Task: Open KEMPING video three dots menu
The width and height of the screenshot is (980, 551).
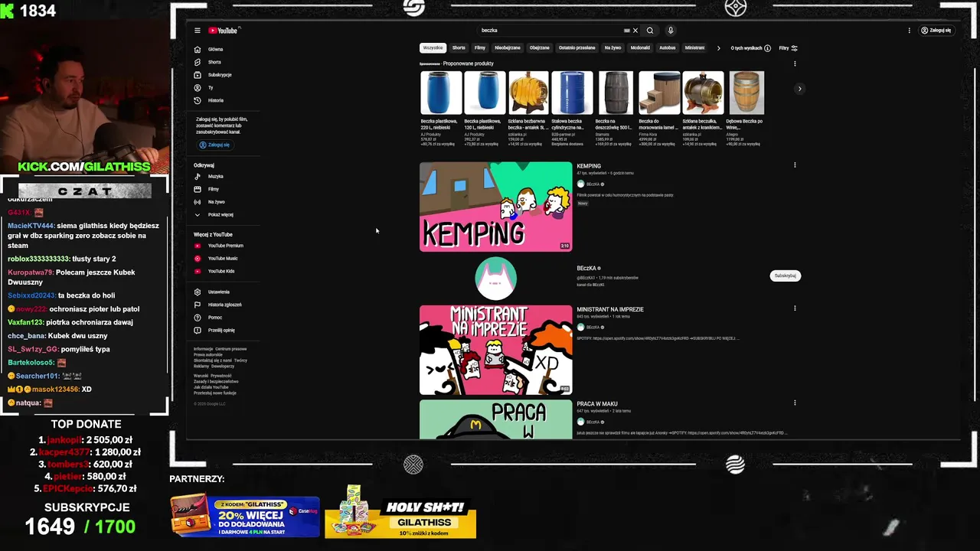Action: [795, 165]
